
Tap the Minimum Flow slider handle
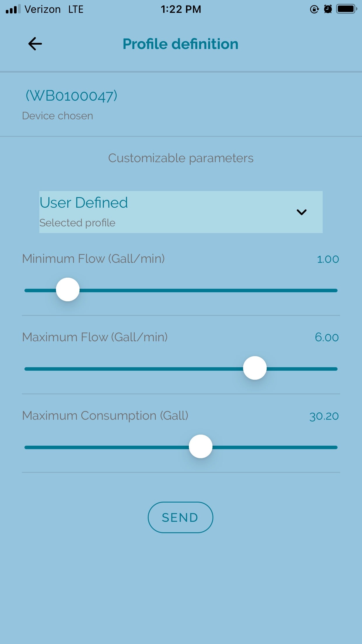tap(68, 290)
